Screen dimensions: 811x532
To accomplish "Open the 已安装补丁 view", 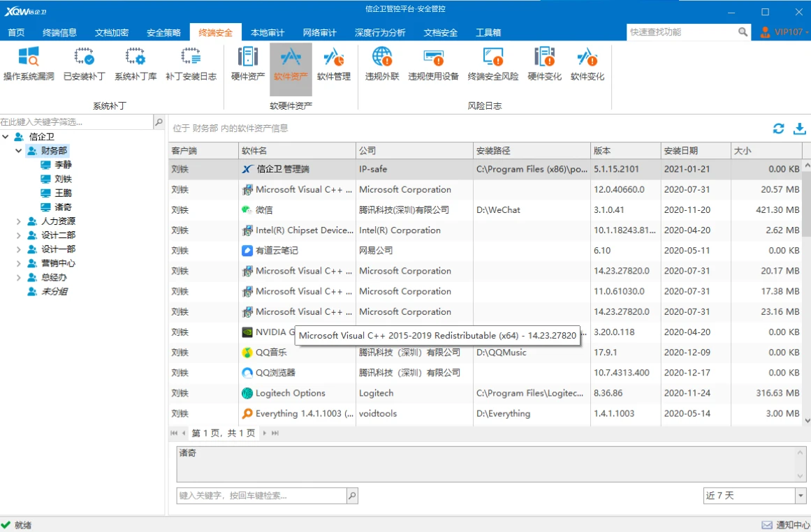I will click(85, 64).
